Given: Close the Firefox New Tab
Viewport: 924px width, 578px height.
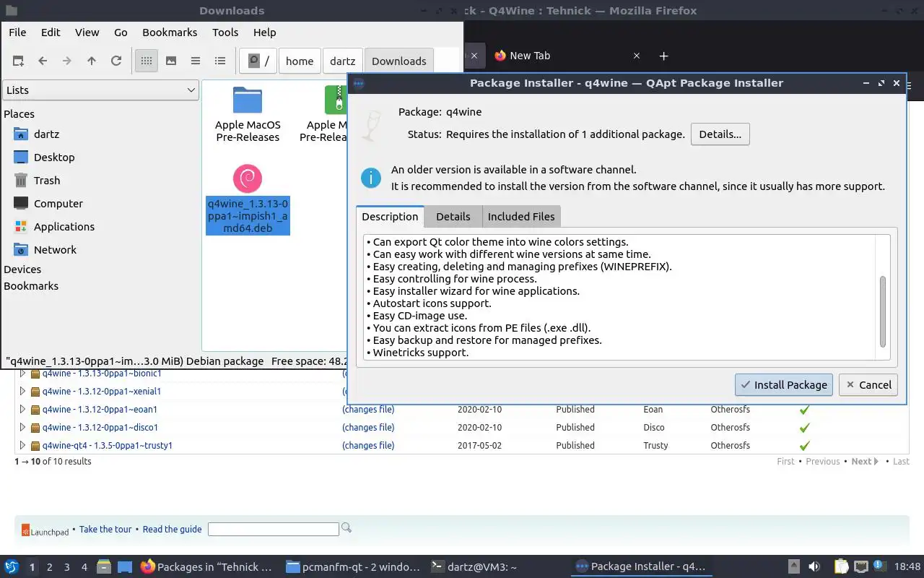Looking at the screenshot, I should click(x=637, y=56).
